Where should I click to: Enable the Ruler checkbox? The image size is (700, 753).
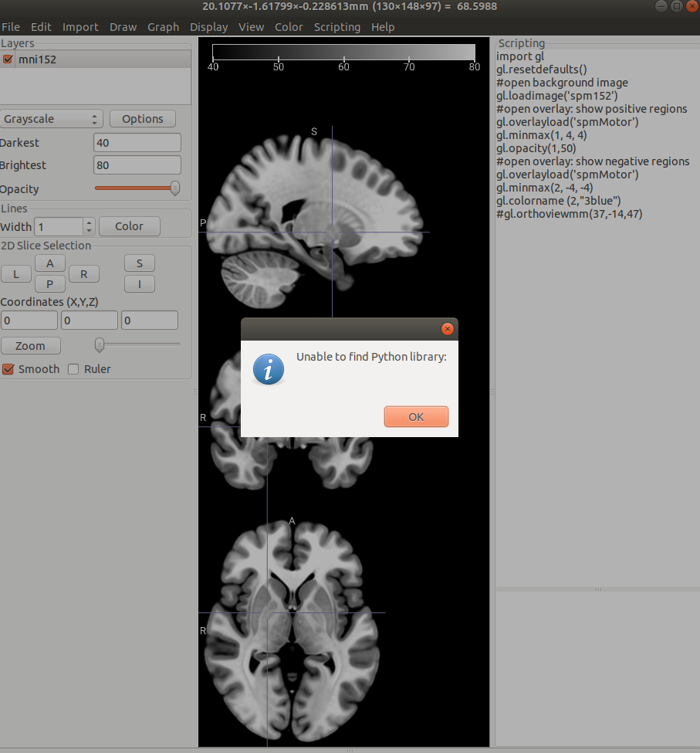pos(74,369)
